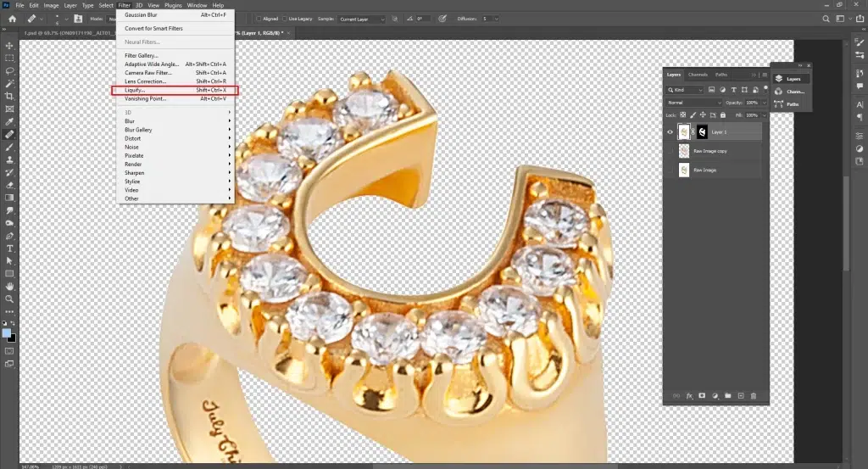The image size is (868, 469).
Task: Select the Eyedropper tool
Action: point(9,122)
